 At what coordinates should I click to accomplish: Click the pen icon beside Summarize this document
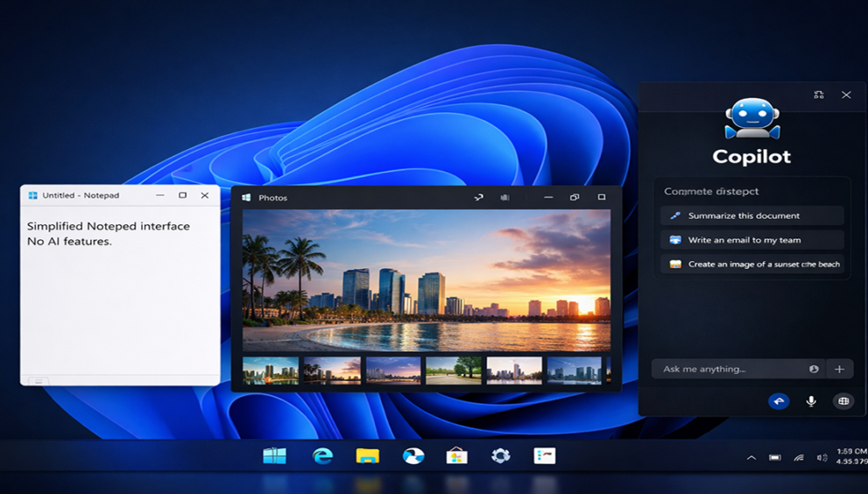tap(675, 215)
